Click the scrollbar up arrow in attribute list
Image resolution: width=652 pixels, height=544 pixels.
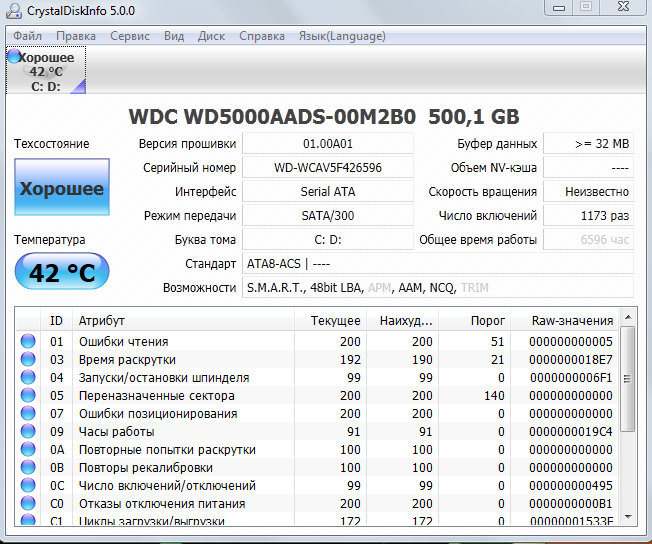[628, 317]
